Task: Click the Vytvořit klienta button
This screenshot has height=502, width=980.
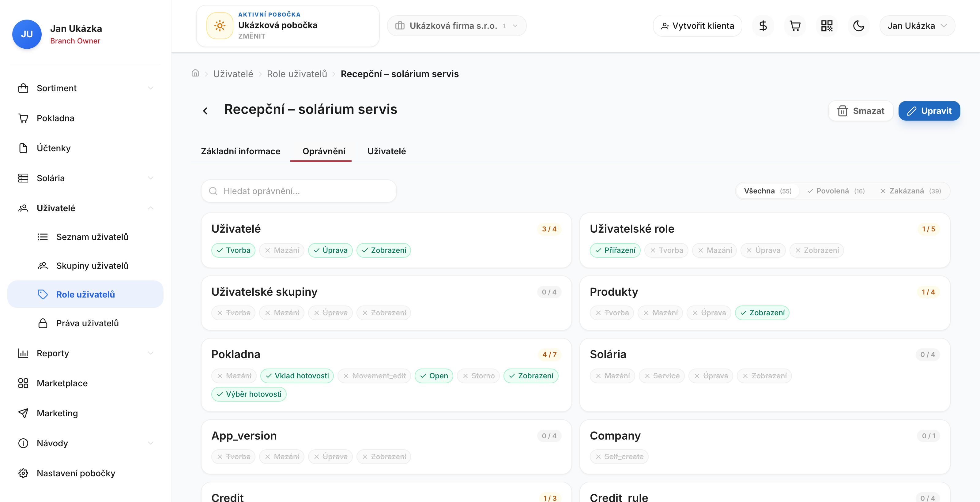Action: point(697,26)
